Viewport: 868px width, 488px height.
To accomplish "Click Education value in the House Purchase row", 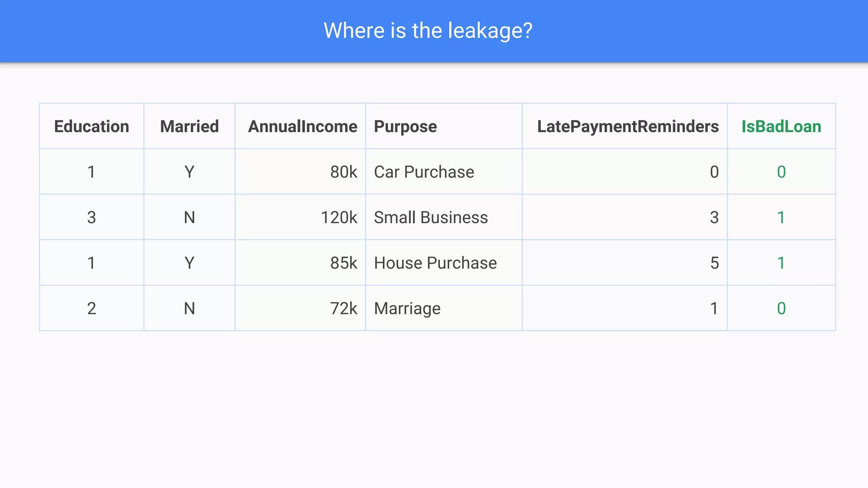I will click(x=92, y=263).
